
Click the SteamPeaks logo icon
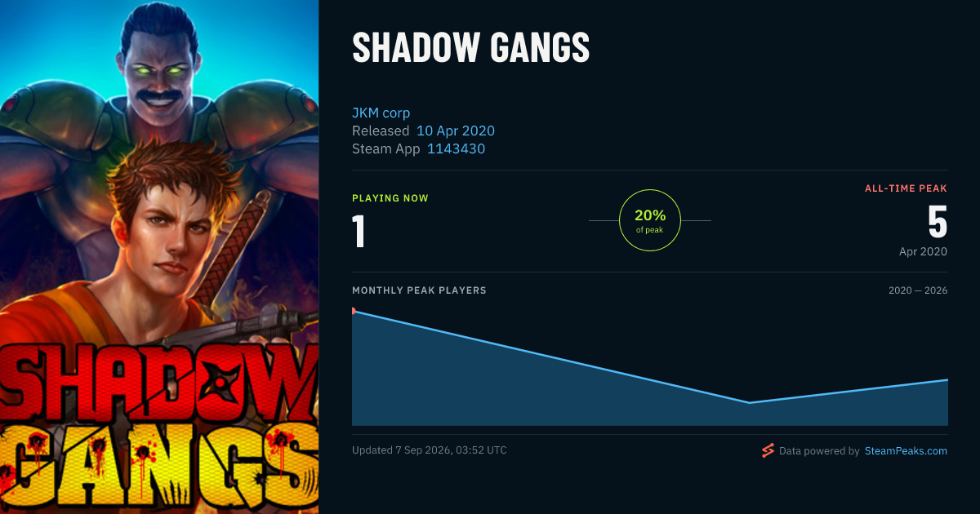point(768,450)
